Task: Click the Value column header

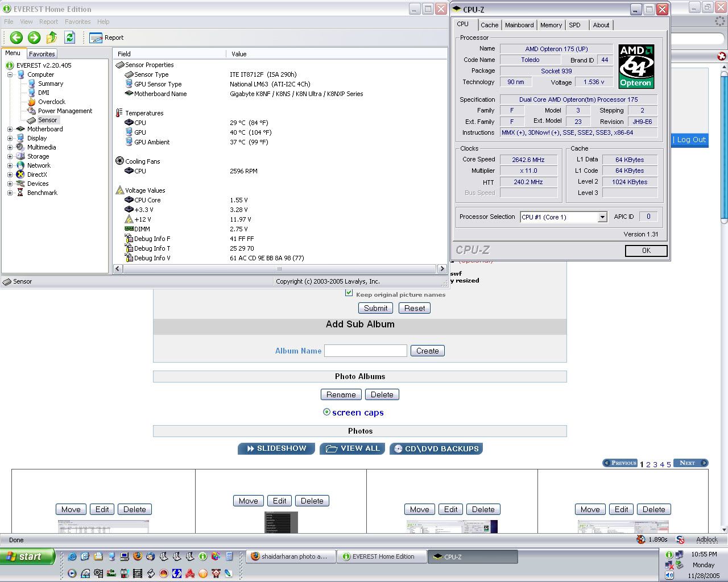Action: point(336,54)
